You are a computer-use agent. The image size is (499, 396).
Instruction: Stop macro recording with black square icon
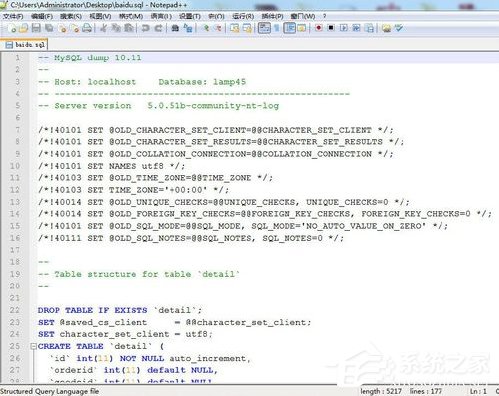coord(331,28)
